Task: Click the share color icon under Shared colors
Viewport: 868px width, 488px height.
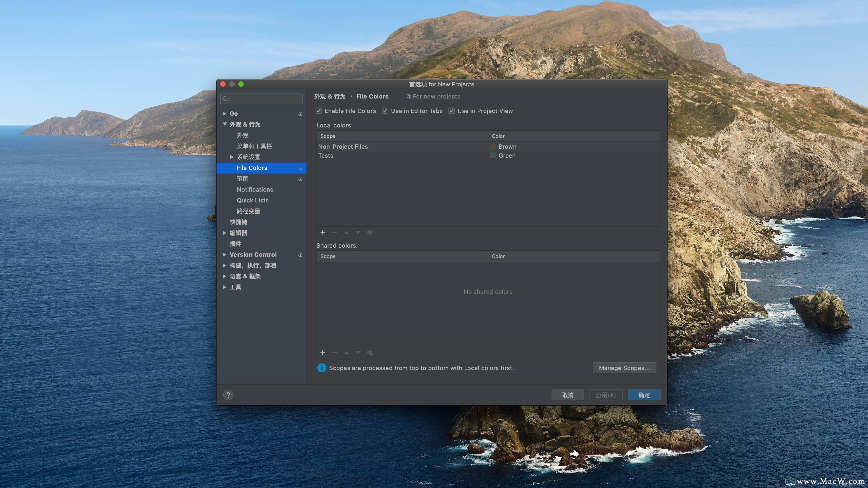Action: pyautogui.click(x=370, y=352)
